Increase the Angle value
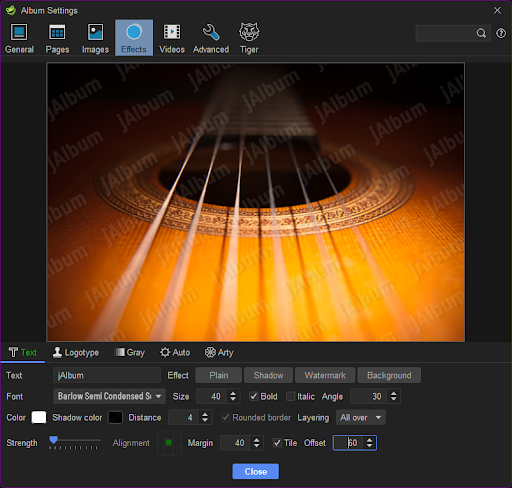Image resolution: width=512 pixels, height=488 pixels. [394, 393]
